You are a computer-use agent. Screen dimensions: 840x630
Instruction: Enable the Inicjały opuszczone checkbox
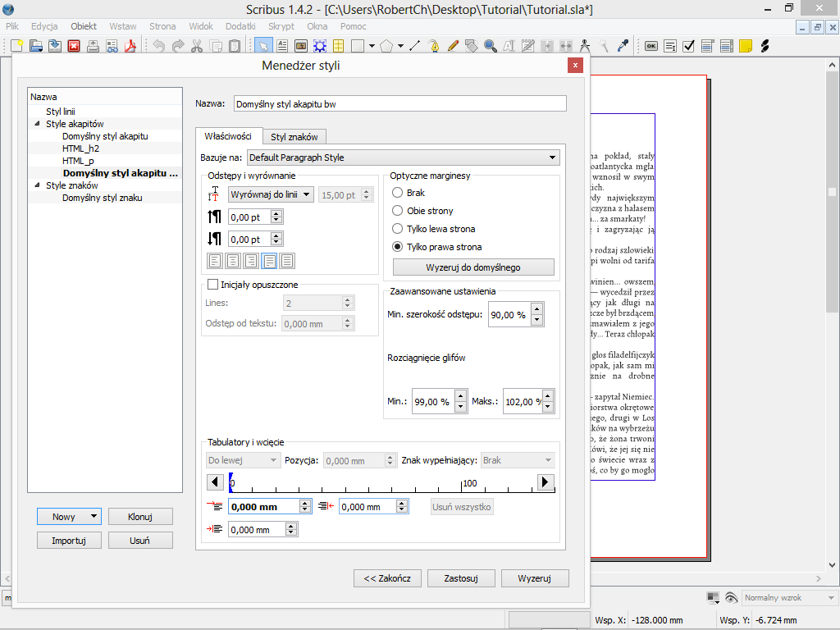pos(213,285)
